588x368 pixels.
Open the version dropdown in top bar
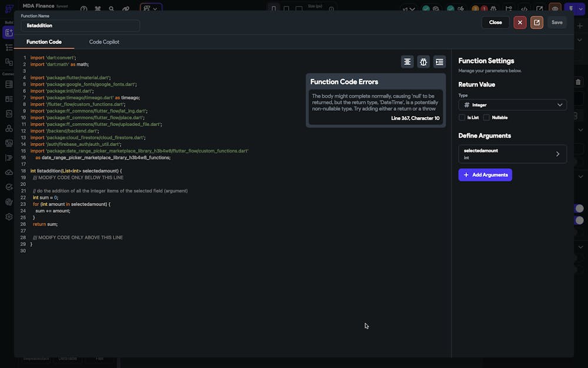[x=409, y=9]
